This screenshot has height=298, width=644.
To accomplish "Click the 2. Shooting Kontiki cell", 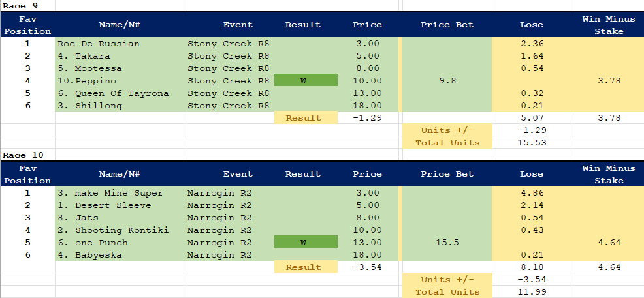I will point(113,230).
